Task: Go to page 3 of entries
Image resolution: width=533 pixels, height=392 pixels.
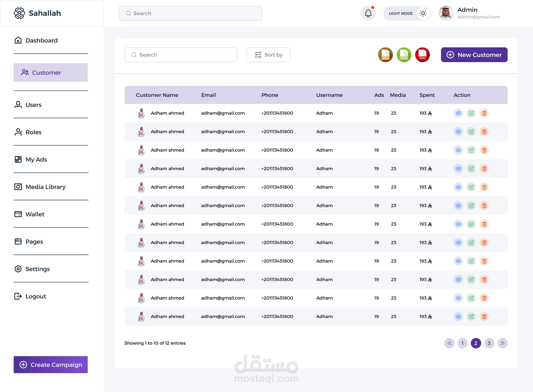Action: [x=489, y=343]
